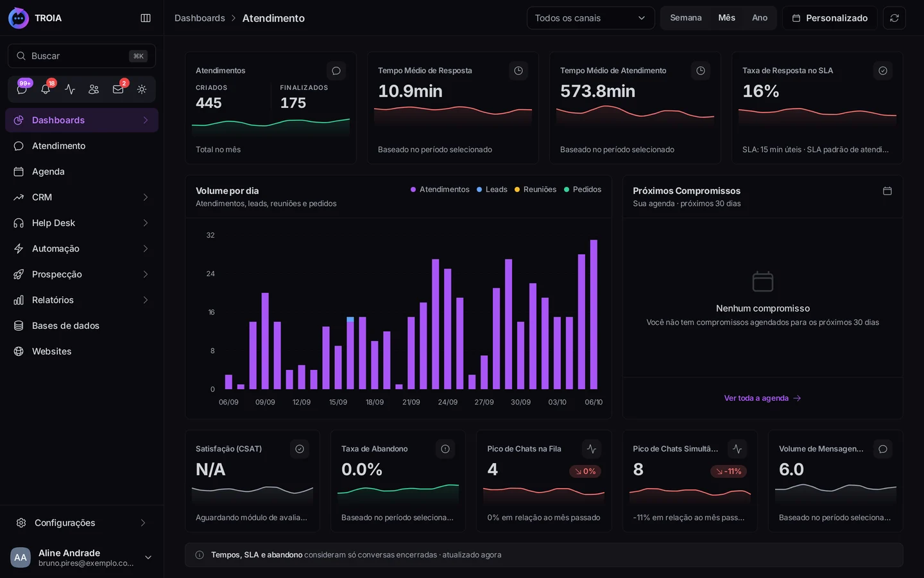Click the TROIA logo icon
Viewport: 924px width, 578px height.
coord(19,18)
